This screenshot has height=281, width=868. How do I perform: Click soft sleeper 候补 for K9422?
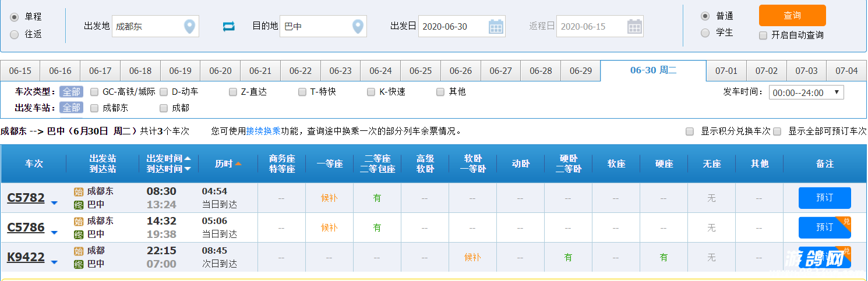pyautogui.click(x=472, y=257)
